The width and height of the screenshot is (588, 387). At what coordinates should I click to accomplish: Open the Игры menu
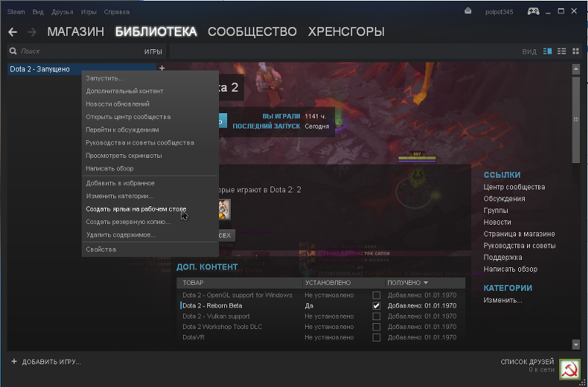[89, 12]
